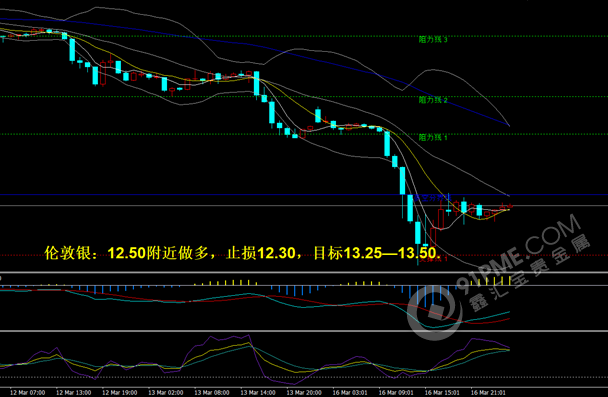Click the 12 Mar 19:00 time label

119,392
